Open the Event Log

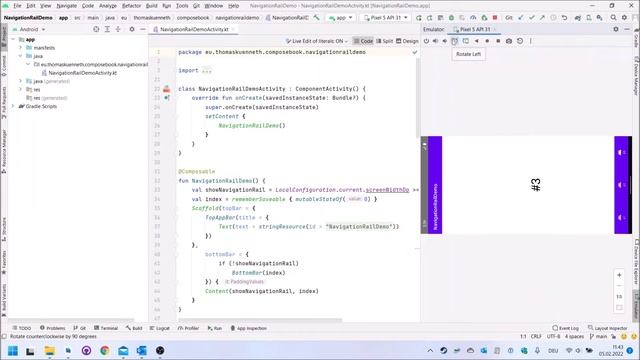[565, 328]
